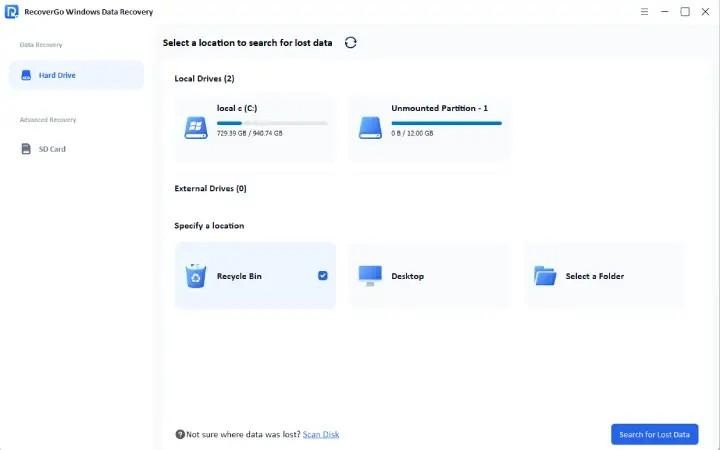
Task: Select the Hard Drive tab in sidebar
Action: 76,75
